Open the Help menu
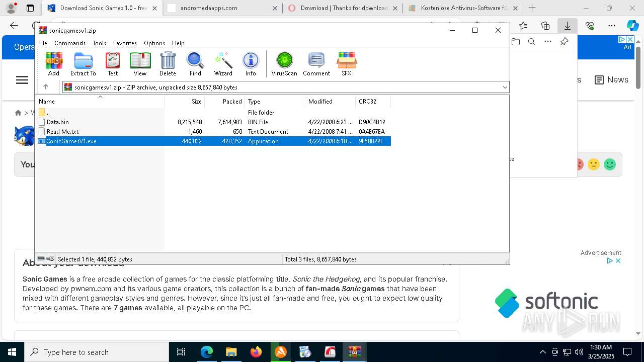The width and height of the screenshot is (644, 362). [x=178, y=43]
